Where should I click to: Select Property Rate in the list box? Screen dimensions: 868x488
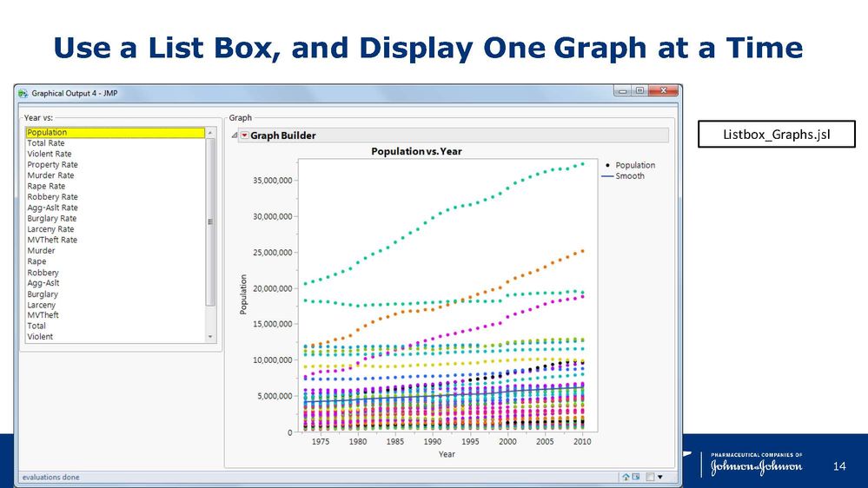(x=116, y=164)
